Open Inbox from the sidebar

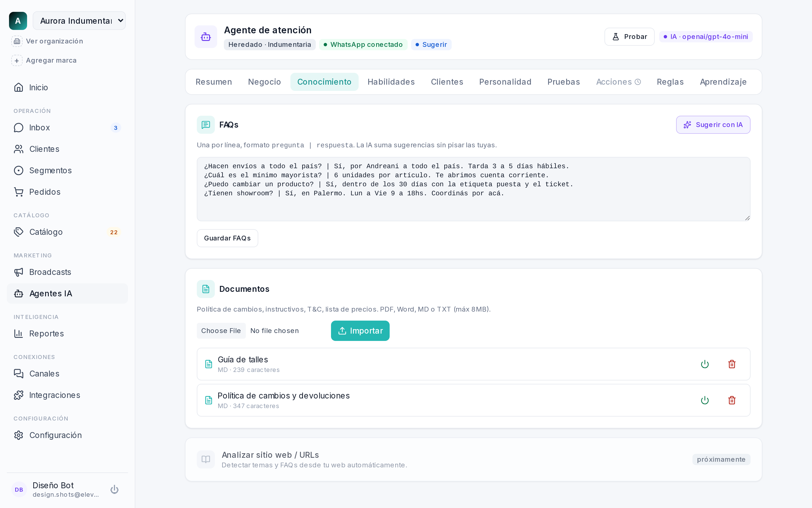tap(67, 128)
